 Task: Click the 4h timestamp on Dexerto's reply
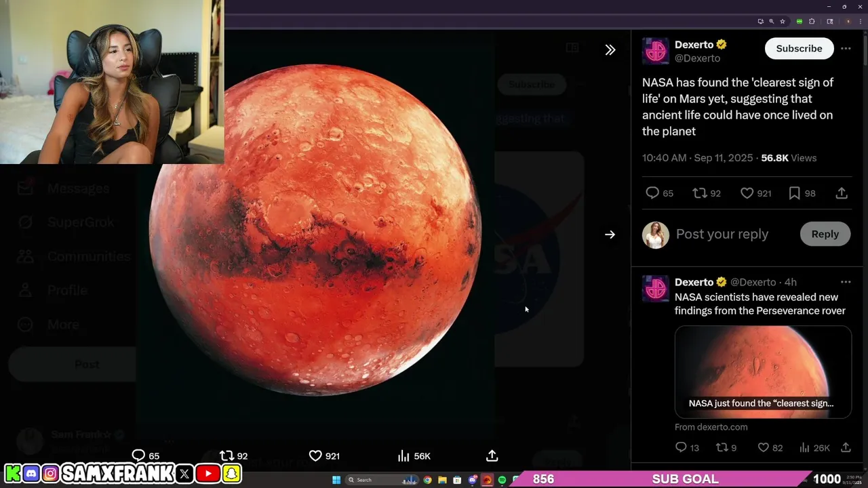pyautogui.click(x=791, y=282)
